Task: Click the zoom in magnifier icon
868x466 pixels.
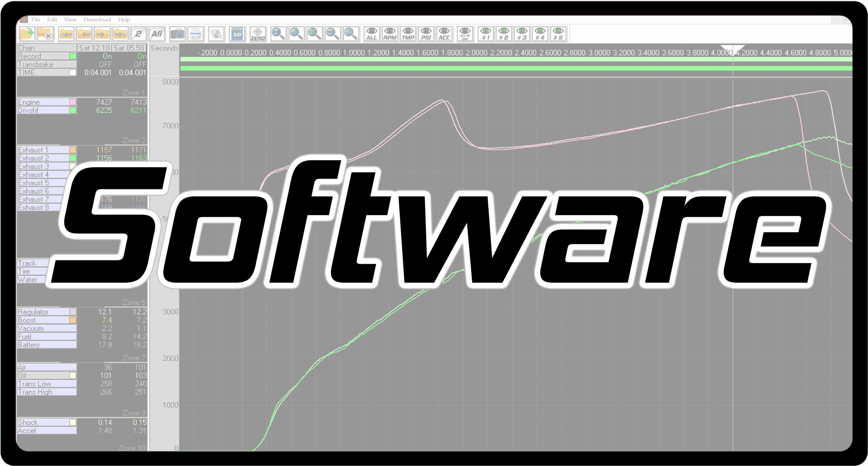Action: pyautogui.click(x=314, y=34)
